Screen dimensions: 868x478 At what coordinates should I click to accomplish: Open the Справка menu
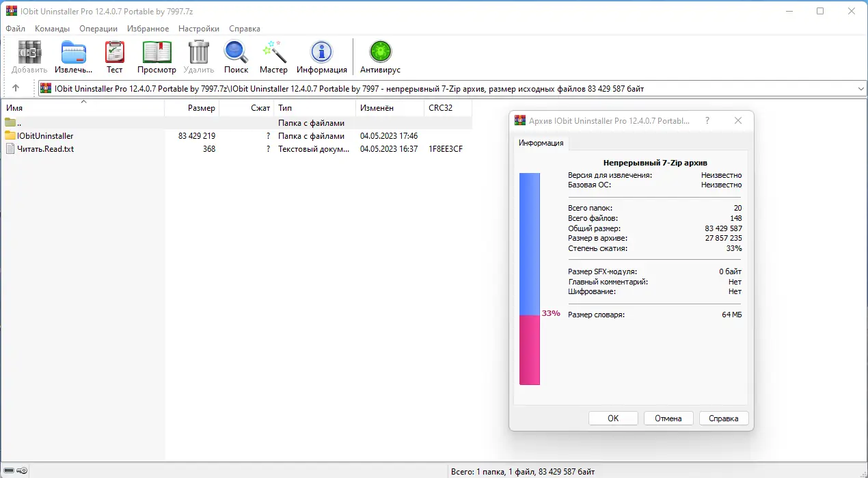click(245, 29)
